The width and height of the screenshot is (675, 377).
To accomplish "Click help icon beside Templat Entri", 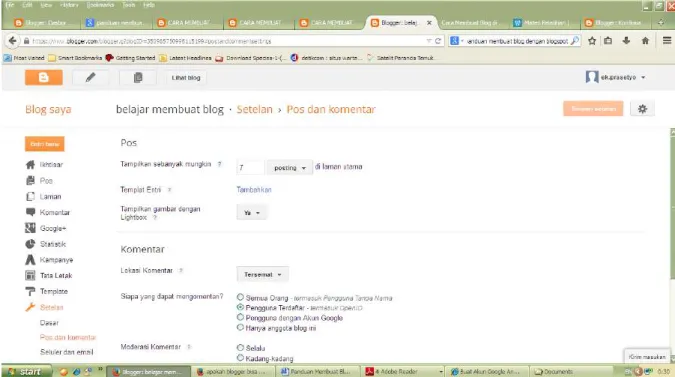I will (170, 190).
